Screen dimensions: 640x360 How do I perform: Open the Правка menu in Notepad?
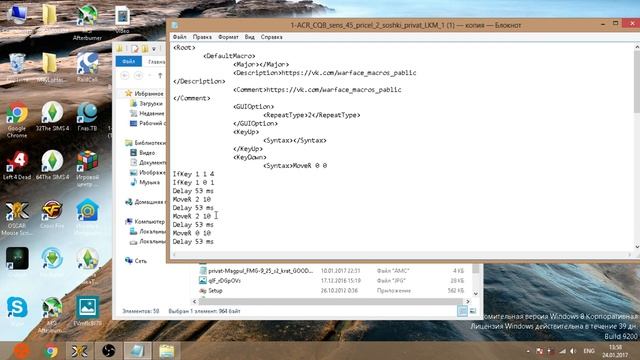click(202, 37)
